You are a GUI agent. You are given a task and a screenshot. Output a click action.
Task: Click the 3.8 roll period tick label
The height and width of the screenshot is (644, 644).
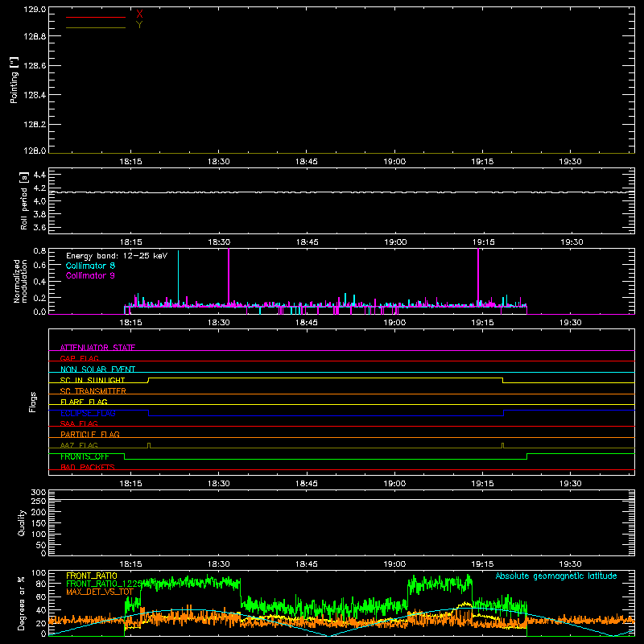coord(39,214)
